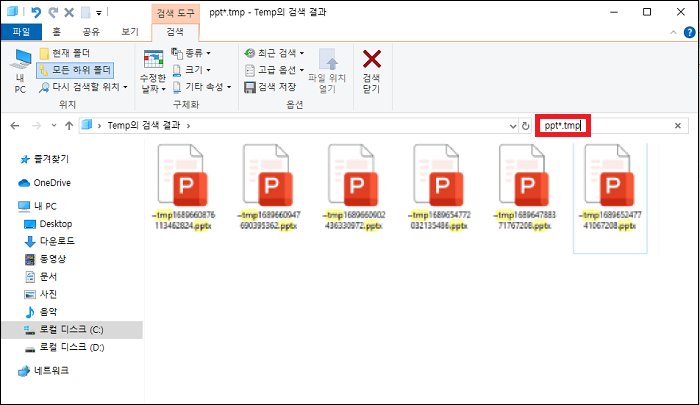Viewport: 700px width, 405px height.
Task: Open the 파일 menu
Action: tap(21, 32)
